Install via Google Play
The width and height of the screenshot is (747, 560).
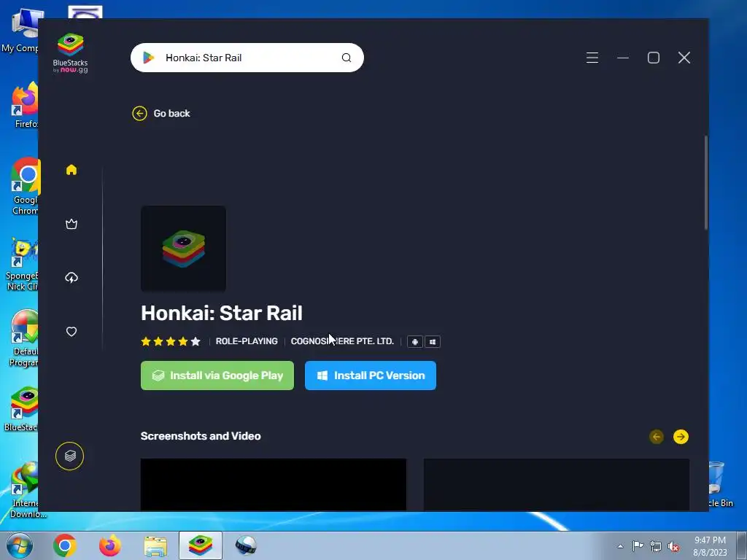point(217,376)
